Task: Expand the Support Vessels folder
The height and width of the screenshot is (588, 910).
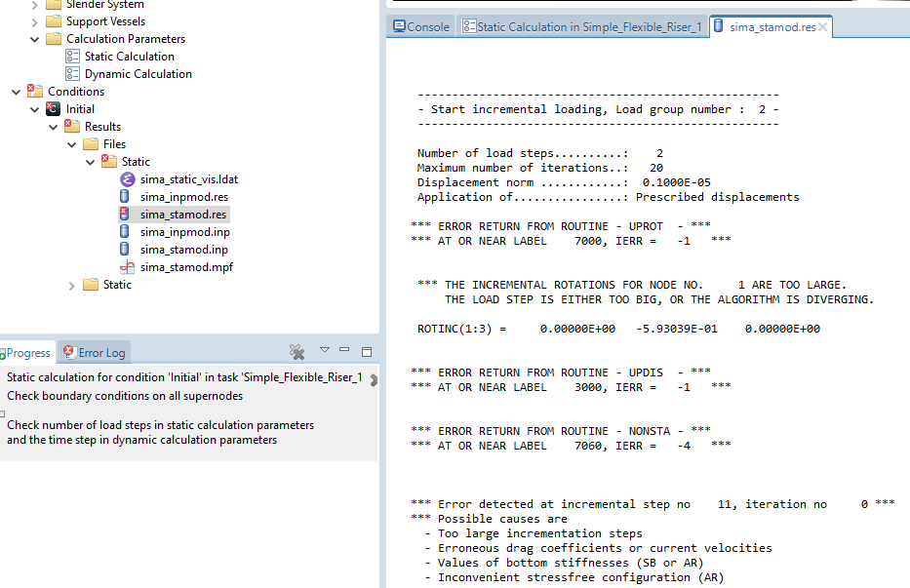Action: click(35, 21)
